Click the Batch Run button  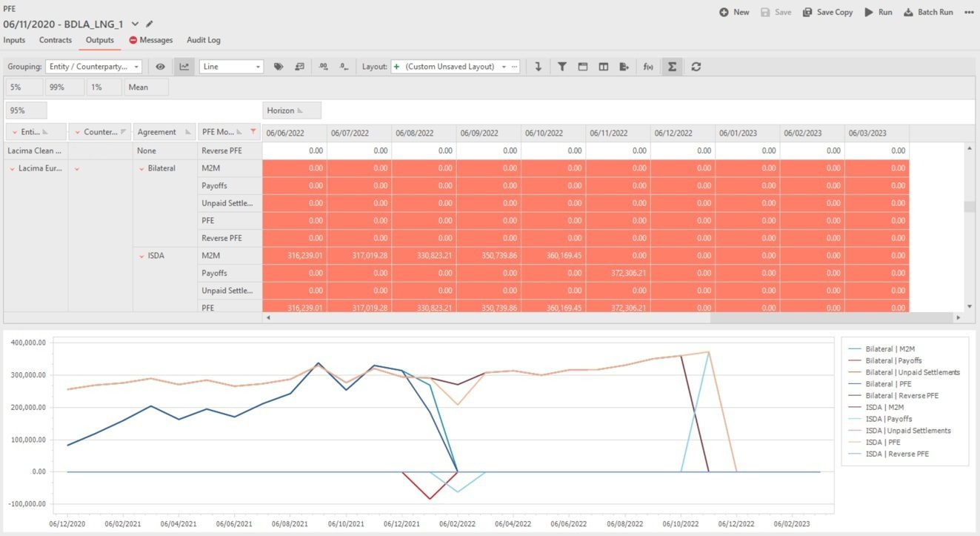coord(928,13)
